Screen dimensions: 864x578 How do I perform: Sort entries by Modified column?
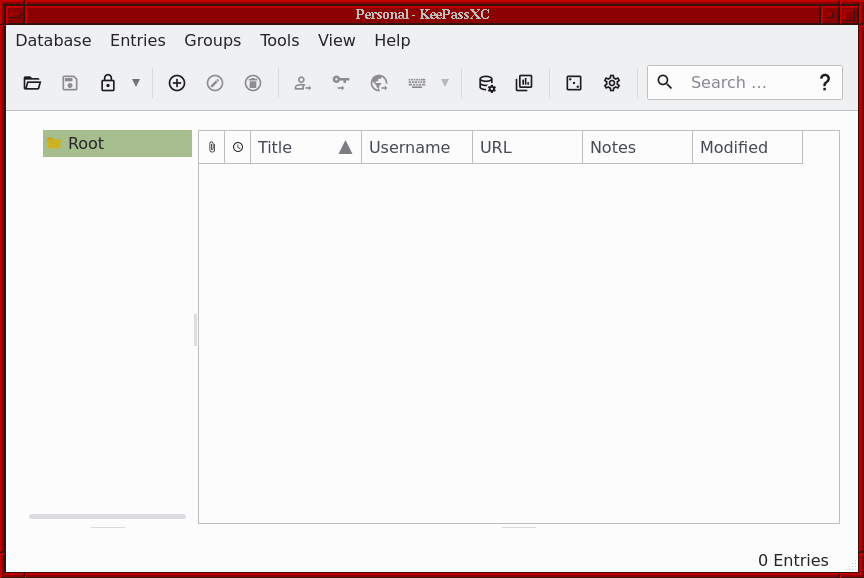tap(748, 147)
